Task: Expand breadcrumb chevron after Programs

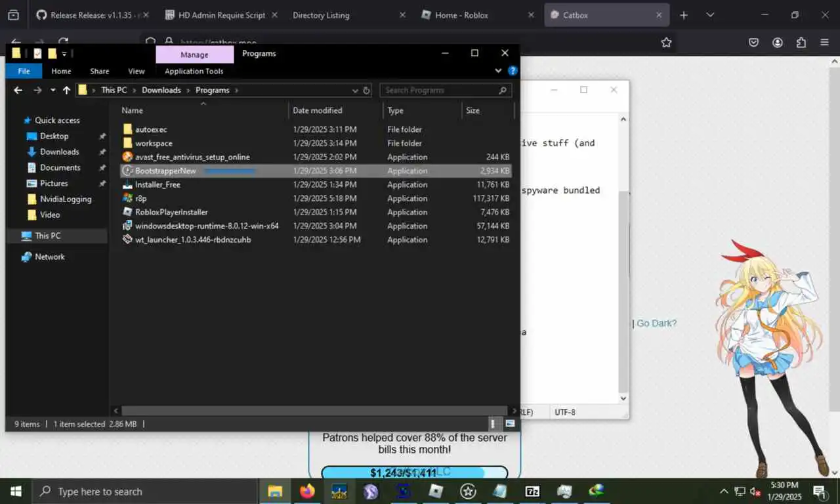Action: point(236,91)
